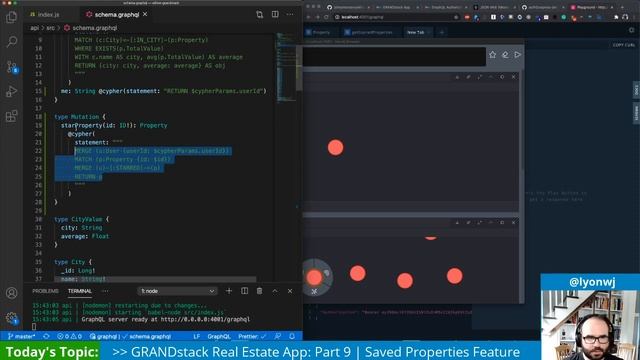Select the TERMINAL panel tab
Viewport: 640px width, 360px height.
pos(80,291)
